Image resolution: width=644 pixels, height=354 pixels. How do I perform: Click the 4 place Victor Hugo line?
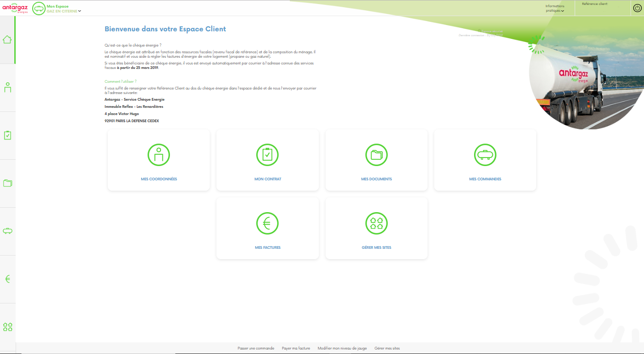click(x=122, y=114)
